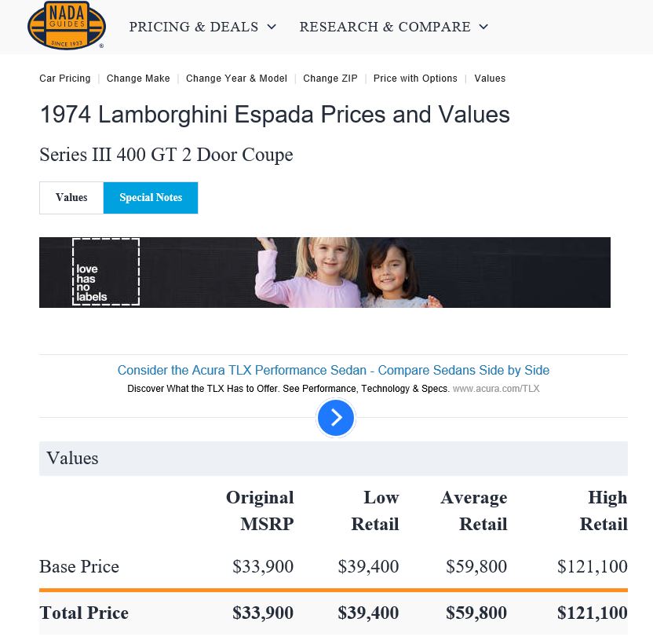
Task: Click the Change ZIP link
Action: tap(330, 79)
